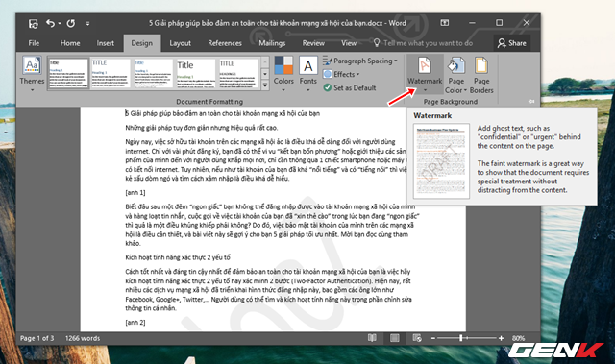Expand the style set gallery More button
This screenshot has height=364, width=615.
(x=265, y=85)
